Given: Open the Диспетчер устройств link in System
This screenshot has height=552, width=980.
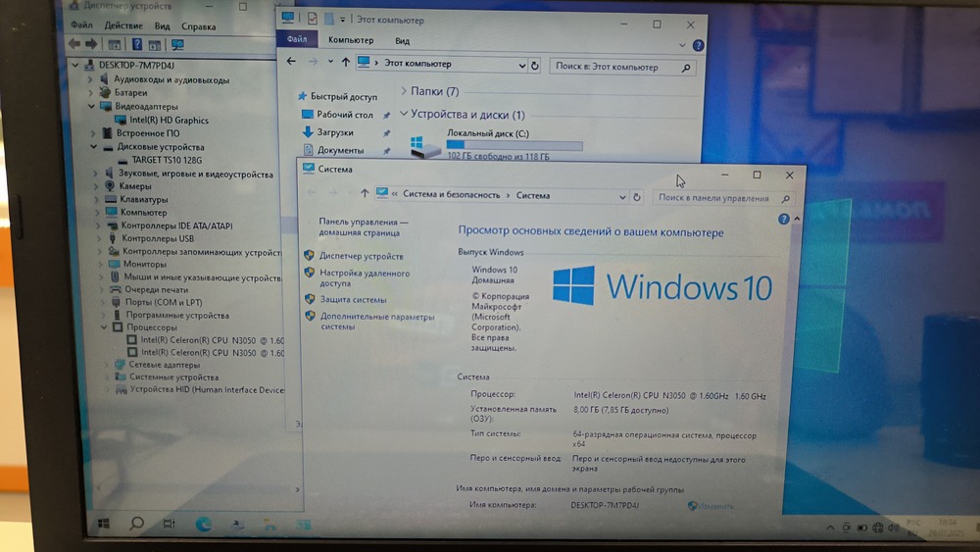Looking at the screenshot, I should click(361, 256).
